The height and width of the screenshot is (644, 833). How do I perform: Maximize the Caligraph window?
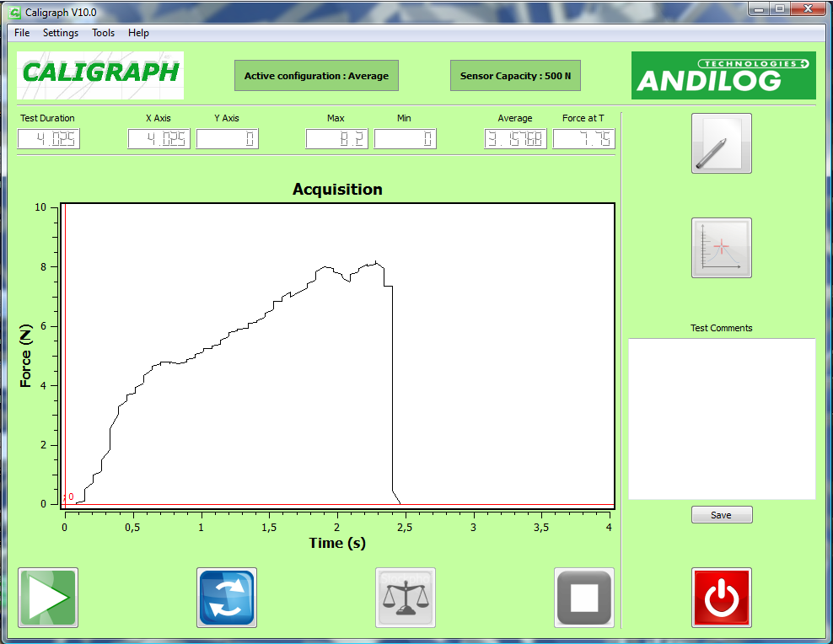coord(780,9)
